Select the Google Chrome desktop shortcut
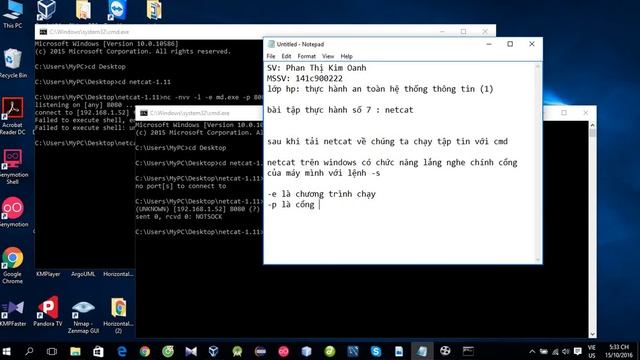 pyautogui.click(x=13, y=265)
